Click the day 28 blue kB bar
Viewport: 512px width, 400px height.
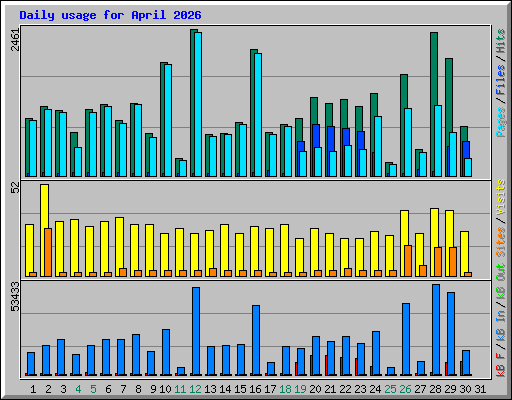436,329
